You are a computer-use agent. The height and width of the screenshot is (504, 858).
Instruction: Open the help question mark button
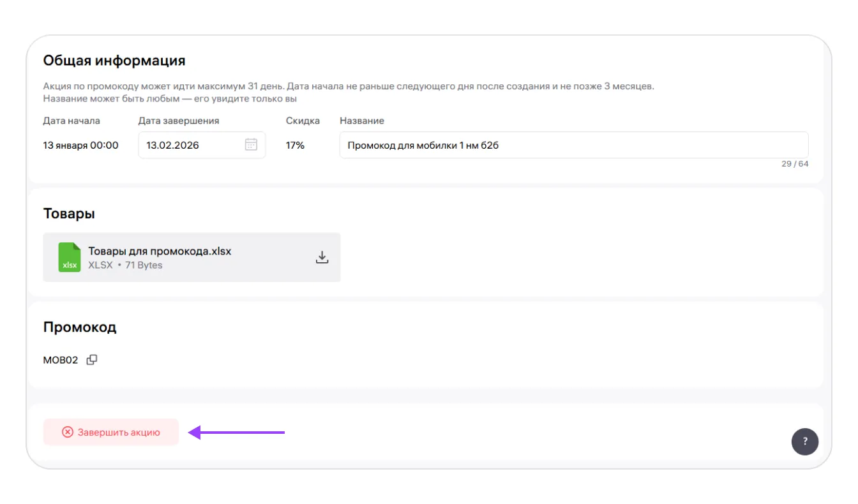pos(804,441)
